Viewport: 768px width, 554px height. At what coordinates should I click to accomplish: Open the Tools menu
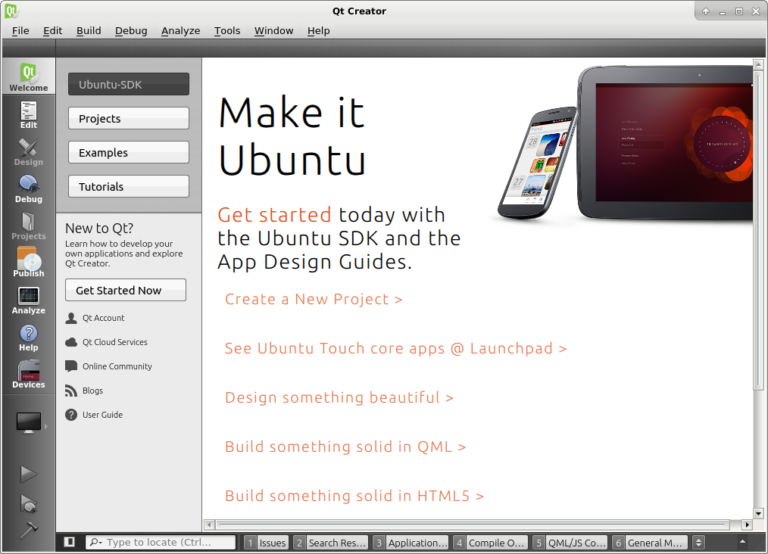[x=227, y=31]
